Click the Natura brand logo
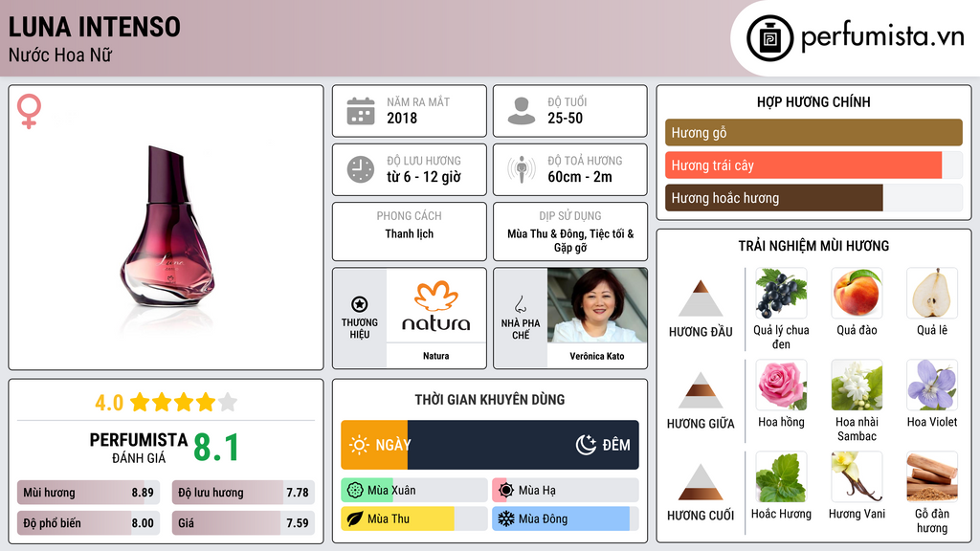The width and height of the screenshot is (980, 551). 436,305
